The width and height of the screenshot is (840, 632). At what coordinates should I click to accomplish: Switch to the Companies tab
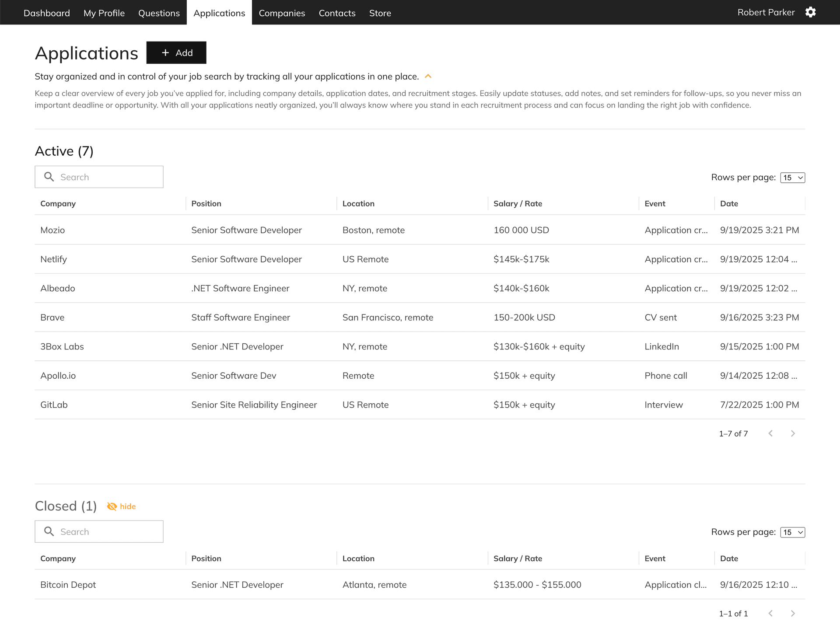[x=282, y=13]
